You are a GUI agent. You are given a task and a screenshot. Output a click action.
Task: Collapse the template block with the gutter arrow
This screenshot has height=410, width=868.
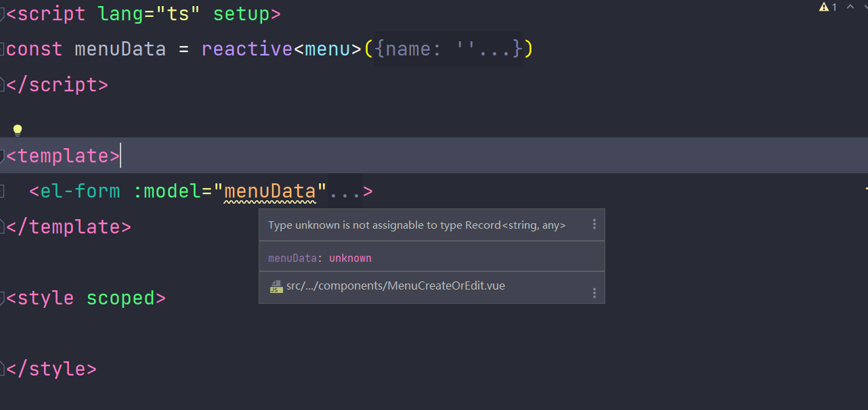point(3,155)
